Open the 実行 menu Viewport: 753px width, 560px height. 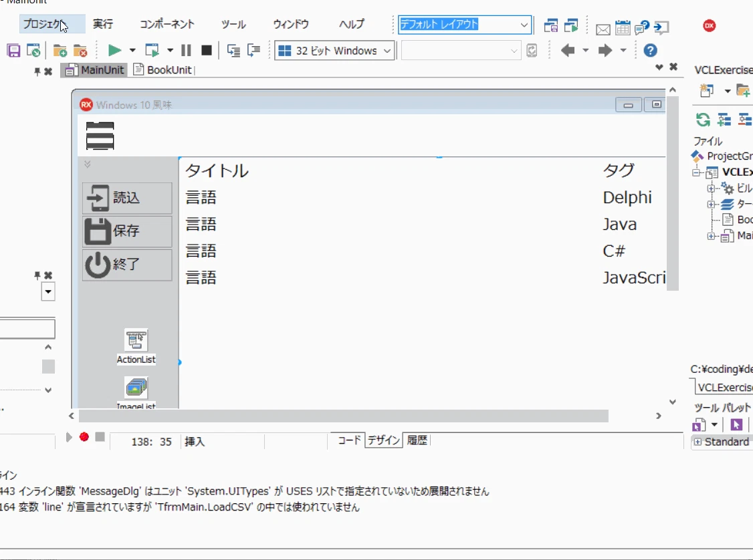(103, 24)
